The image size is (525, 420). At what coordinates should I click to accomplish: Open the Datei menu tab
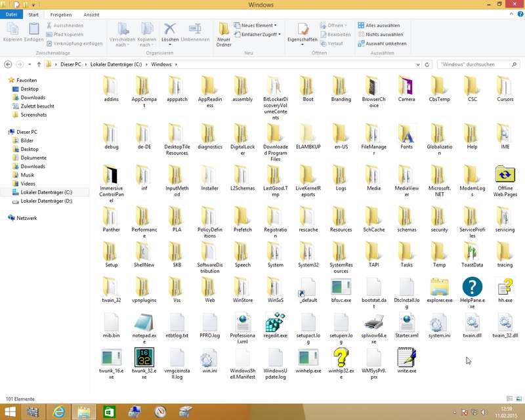pyautogui.click(x=11, y=14)
